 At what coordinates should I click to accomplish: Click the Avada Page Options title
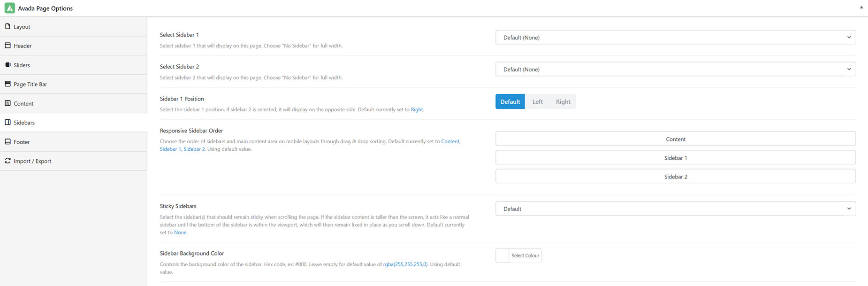(x=45, y=8)
